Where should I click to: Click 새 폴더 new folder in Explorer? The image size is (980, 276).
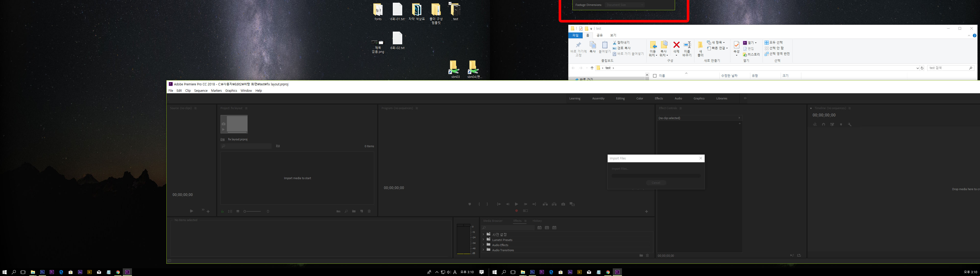point(700,49)
